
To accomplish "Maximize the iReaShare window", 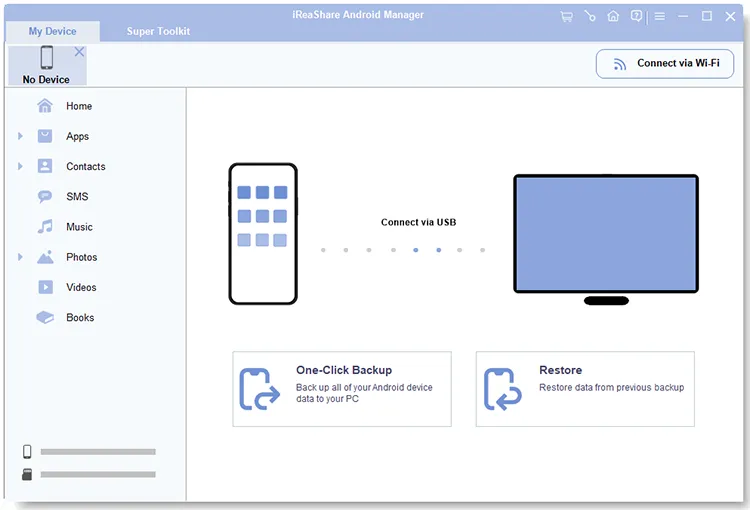I will (x=706, y=16).
